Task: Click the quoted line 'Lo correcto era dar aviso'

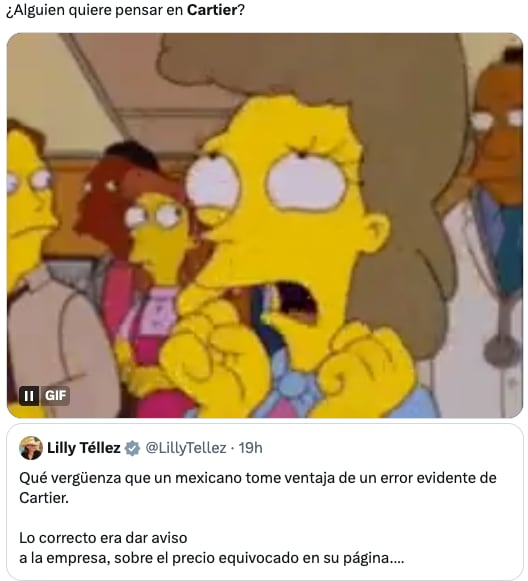Action: 103,538
